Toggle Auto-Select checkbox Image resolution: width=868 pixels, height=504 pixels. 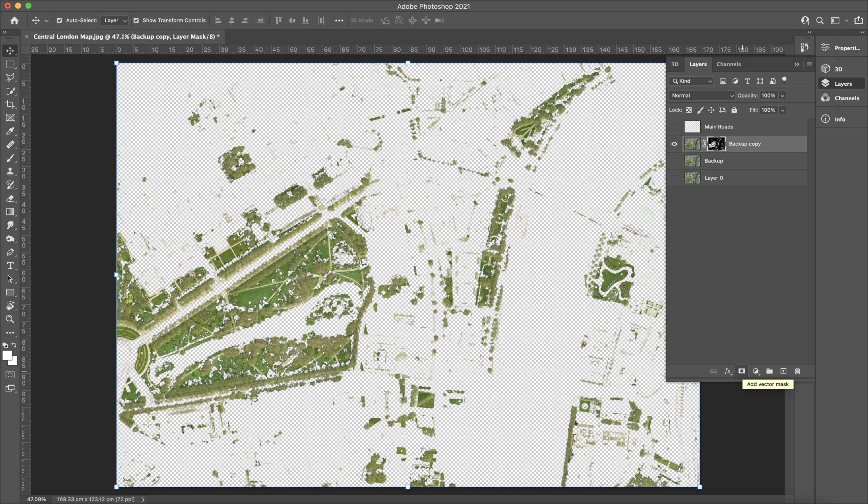pyautogui.click(x=59, y=20)
